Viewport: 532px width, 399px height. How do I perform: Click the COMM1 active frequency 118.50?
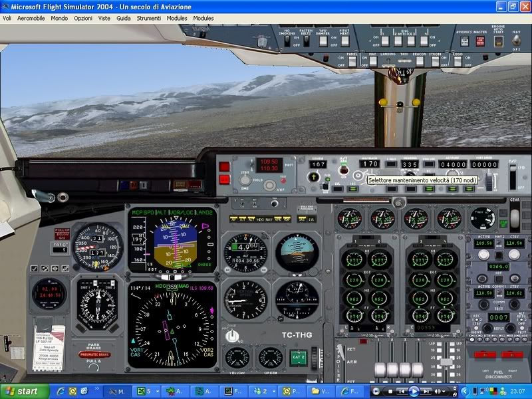pyautogui.click(x=484, y=293)
